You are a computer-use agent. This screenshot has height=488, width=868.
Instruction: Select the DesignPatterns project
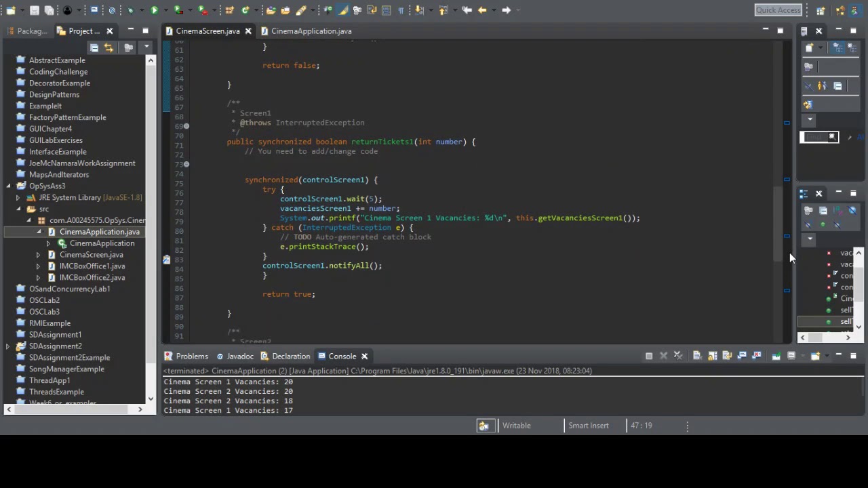54,94
